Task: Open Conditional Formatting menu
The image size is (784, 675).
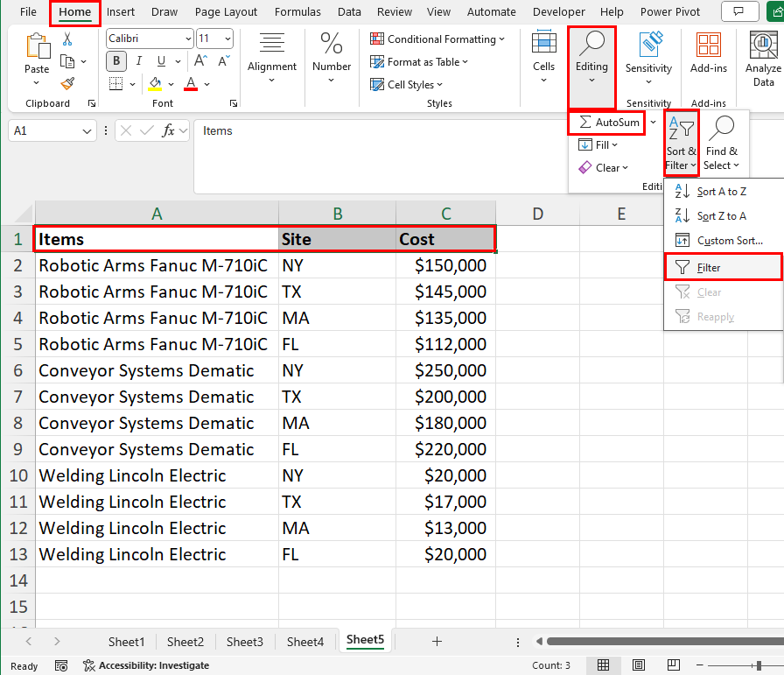Action: click(x=437, y=39)
